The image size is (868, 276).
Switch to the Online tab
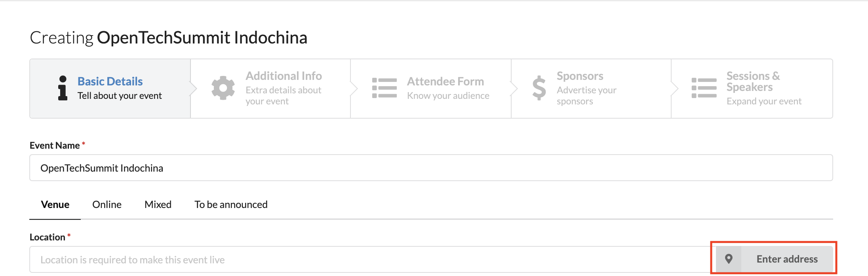coord(107,204)
